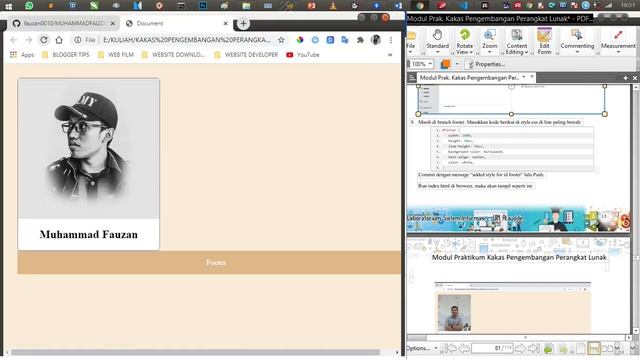
Task: Select single page layout icon
Action: (580, 348)
